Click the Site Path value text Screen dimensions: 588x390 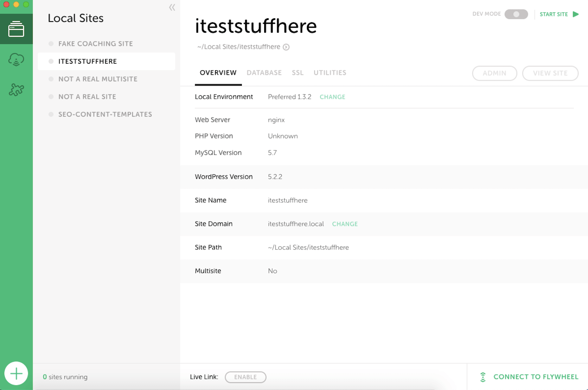pyautogui.click(x=308, y=248)
